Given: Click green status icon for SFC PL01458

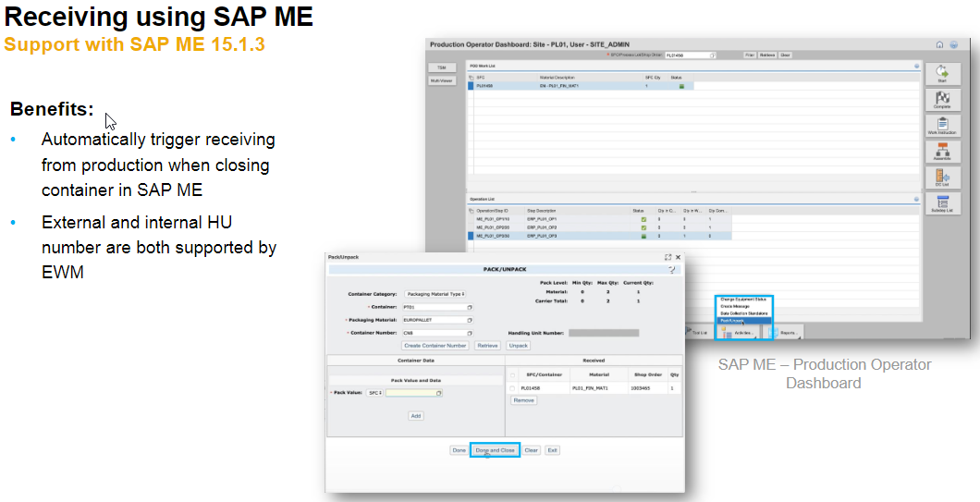Looking at the screenshot, I should tap(681, 86).
